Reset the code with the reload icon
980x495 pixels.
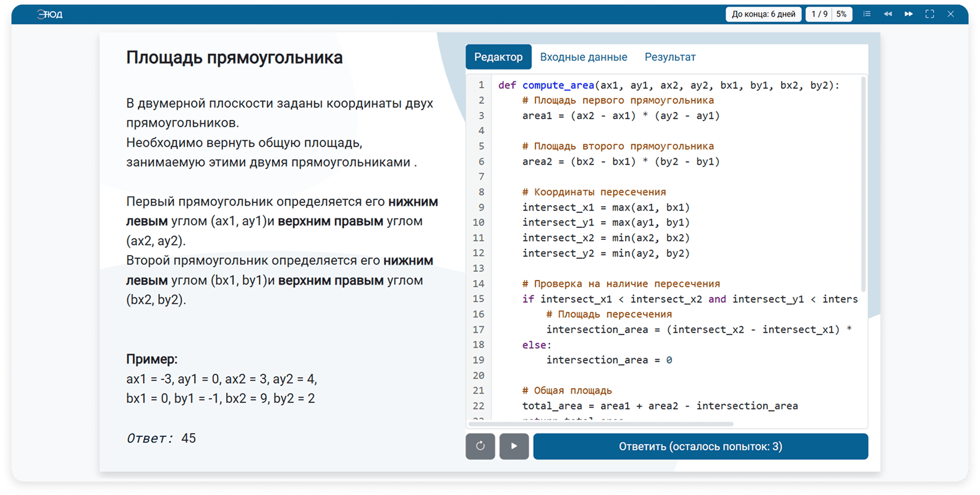pos(480,446)
